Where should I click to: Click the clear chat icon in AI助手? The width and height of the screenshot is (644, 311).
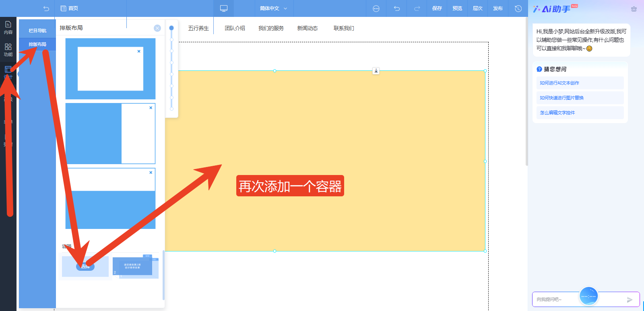634,9
